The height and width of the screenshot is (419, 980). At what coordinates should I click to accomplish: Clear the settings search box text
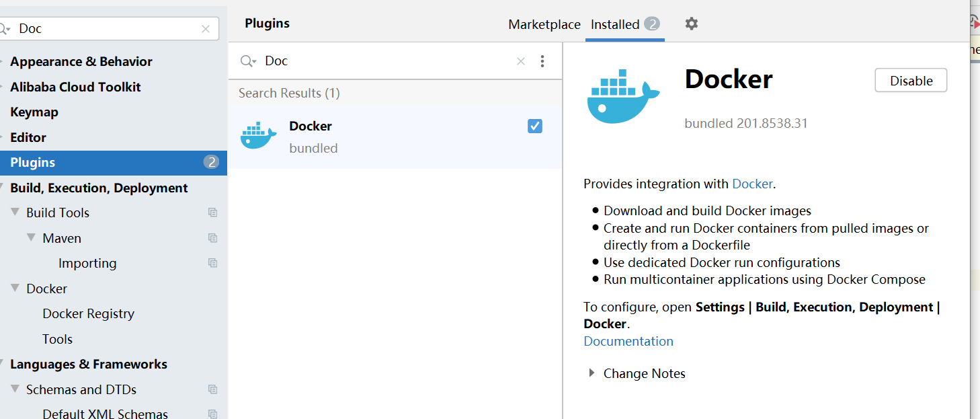pos(206,29)
